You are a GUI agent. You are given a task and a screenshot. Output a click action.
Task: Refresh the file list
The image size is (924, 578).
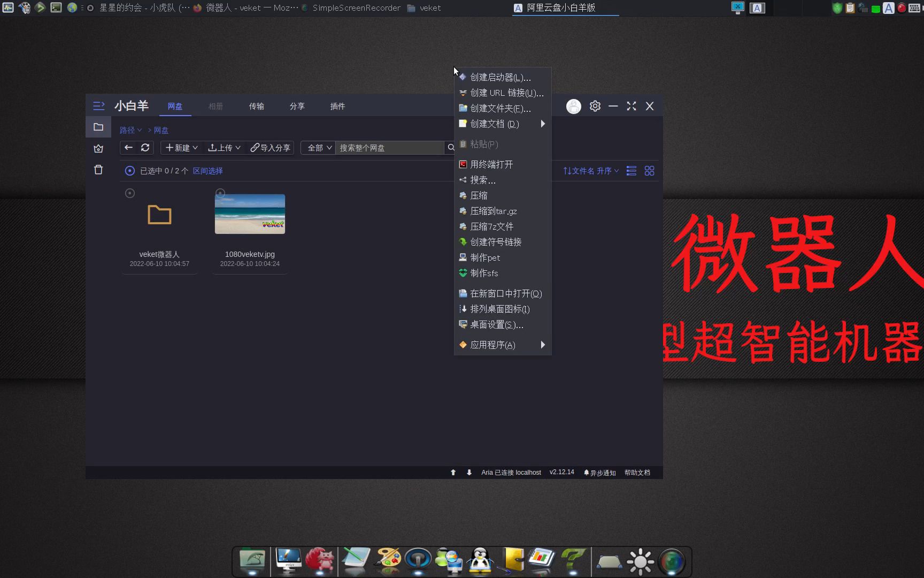145,148
